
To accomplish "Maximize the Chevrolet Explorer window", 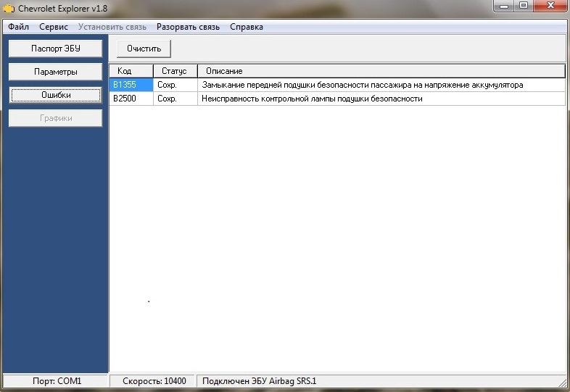I will click(x=524, y=6).
